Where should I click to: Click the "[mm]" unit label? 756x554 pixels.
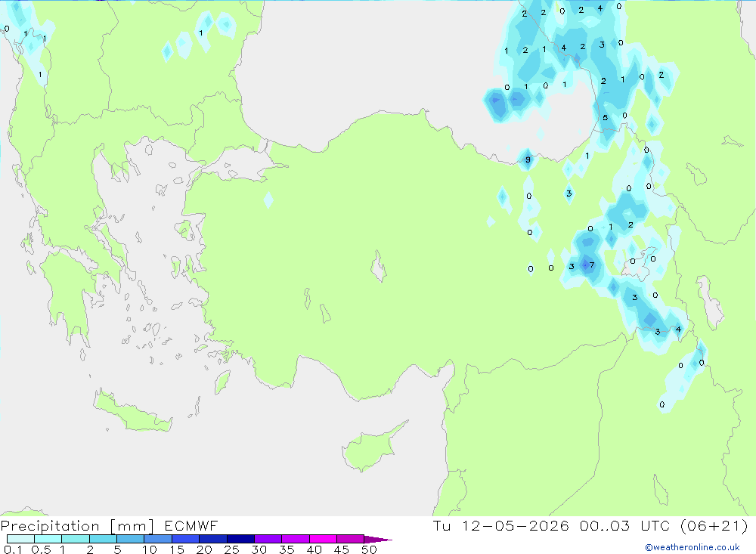(x=132, y=526)
